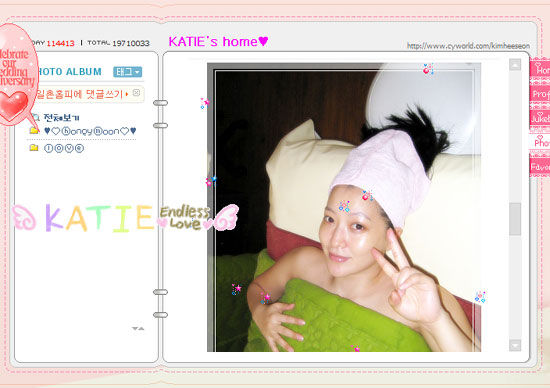Select 전체보기 view all item
The image size is (550, 388).
61,118
